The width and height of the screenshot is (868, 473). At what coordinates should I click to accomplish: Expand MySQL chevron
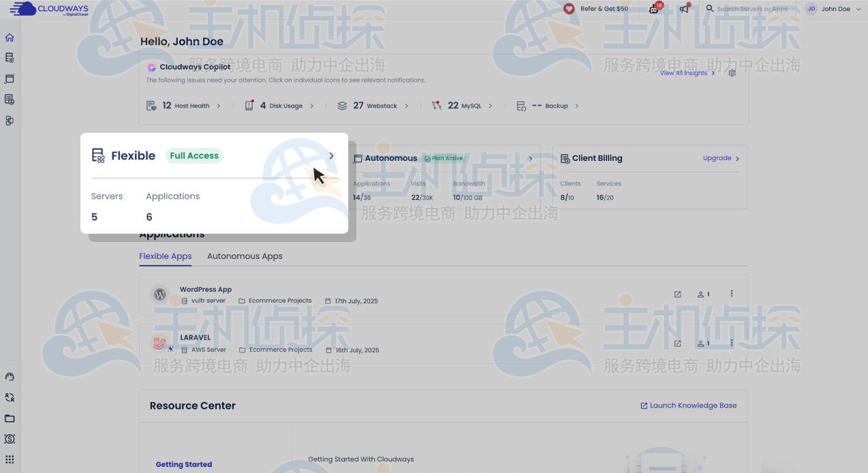pos(491,106)
